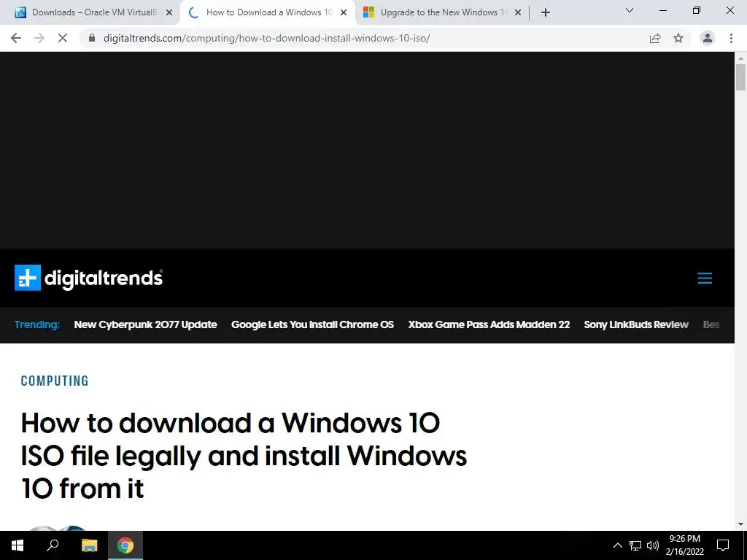
Task: Open Xbox Game Pass Adds Madden 22 link
Action: click(x=489, y=324)
